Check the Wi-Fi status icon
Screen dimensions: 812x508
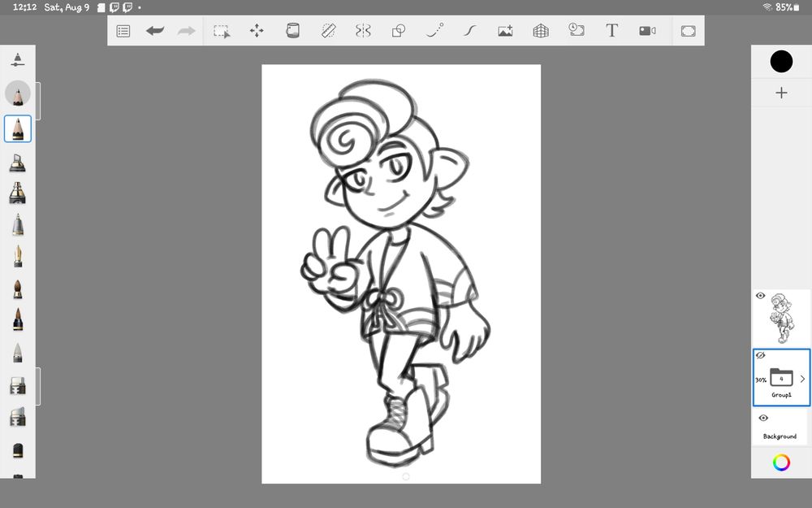(767, 7)
